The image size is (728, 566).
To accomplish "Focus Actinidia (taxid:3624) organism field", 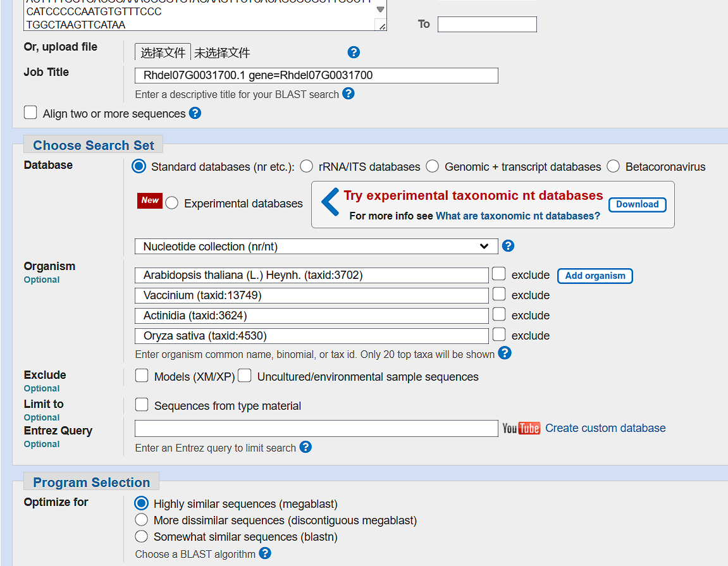I will point(312,316).
